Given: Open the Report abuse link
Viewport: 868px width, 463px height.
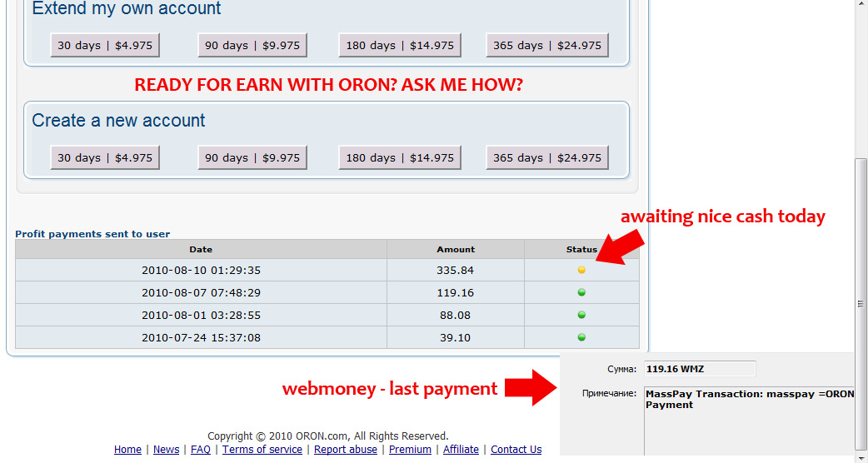Looking at the screenshot, I should (x=346, y=449).
